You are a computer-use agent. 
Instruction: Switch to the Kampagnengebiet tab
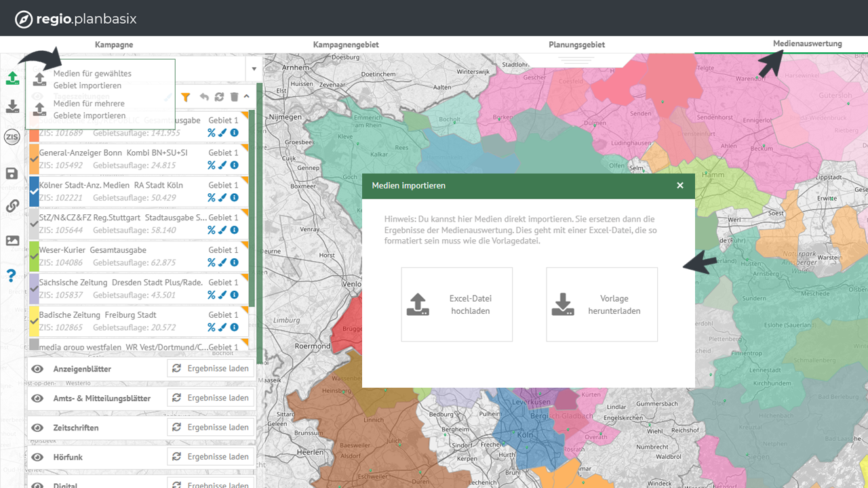[346, 45]
